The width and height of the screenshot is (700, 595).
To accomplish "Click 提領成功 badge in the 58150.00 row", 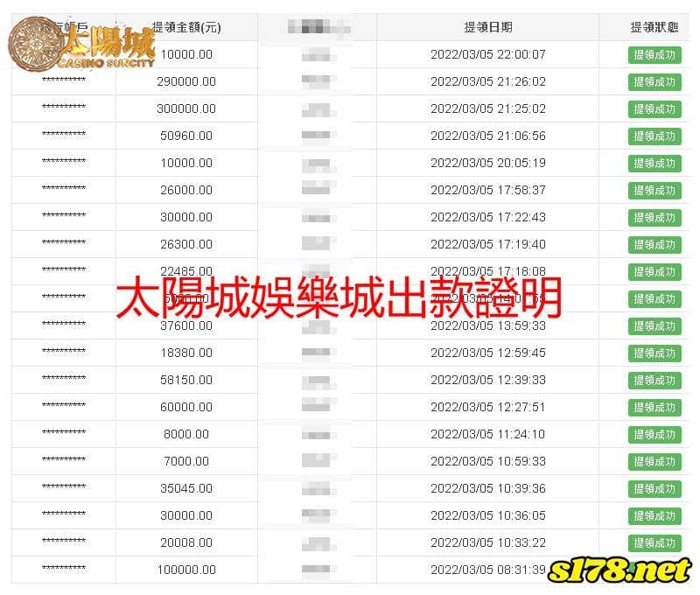I will click(654, 381).
